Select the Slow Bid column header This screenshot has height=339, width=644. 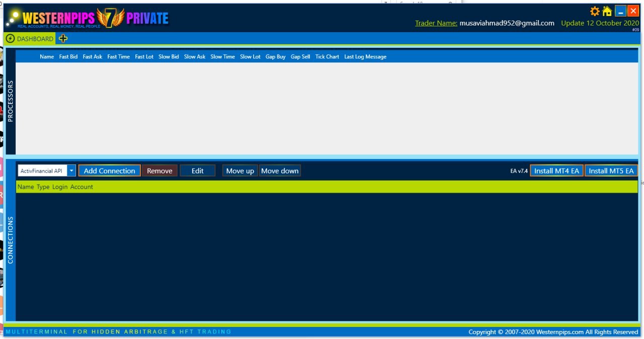[169, 57]
